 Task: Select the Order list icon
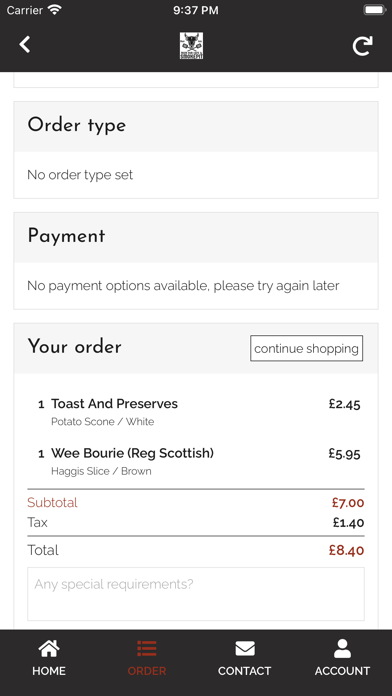coord(147,649)
